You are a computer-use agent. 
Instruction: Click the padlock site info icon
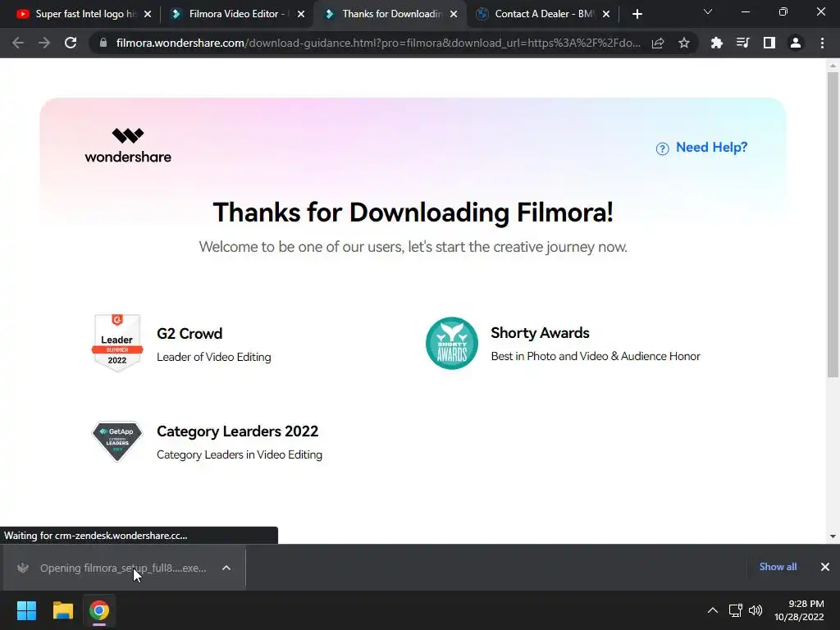coord(103,43)
